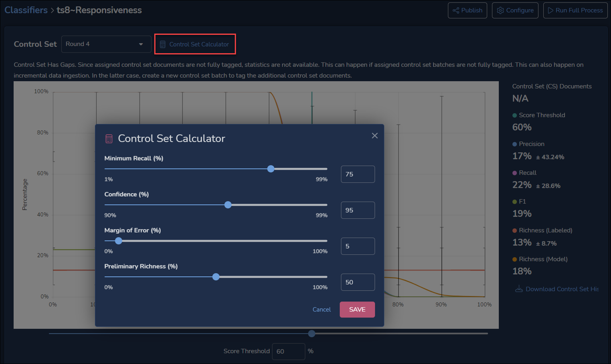This screenshot has height=364, width=611.
Task: Click the Publish button
Action: coord(467,10)
